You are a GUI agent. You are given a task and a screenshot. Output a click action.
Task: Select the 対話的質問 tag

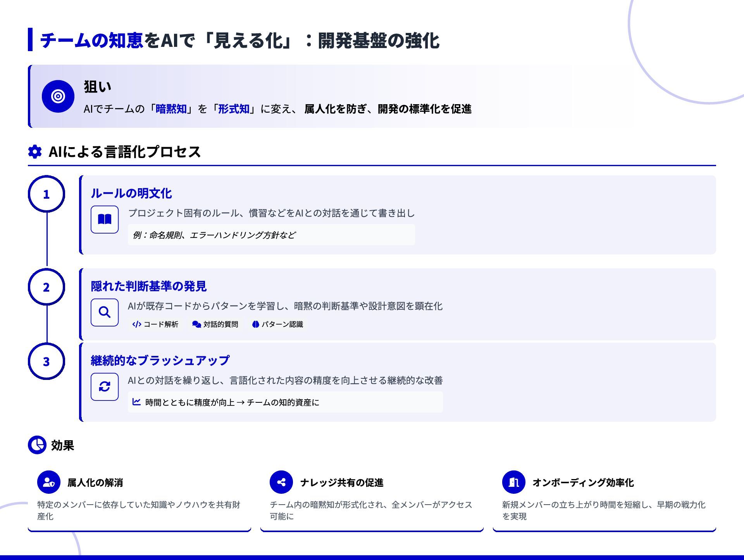215,324
